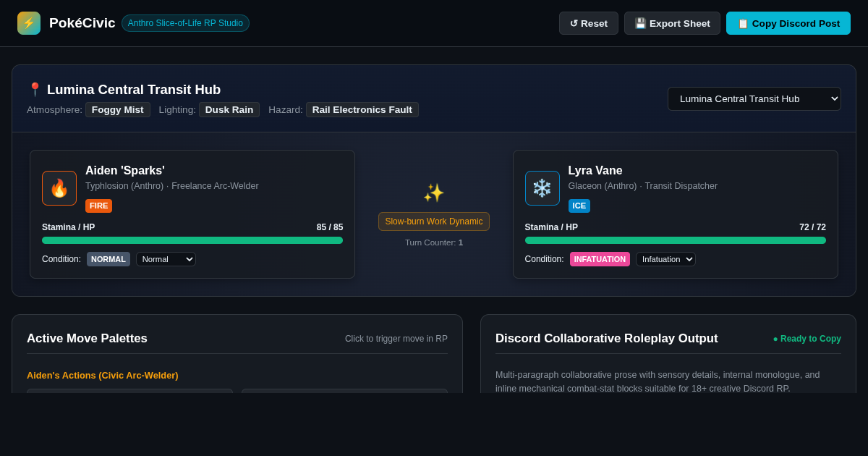
Task: Click the Ready to Copy status
Action: point(807,339)
